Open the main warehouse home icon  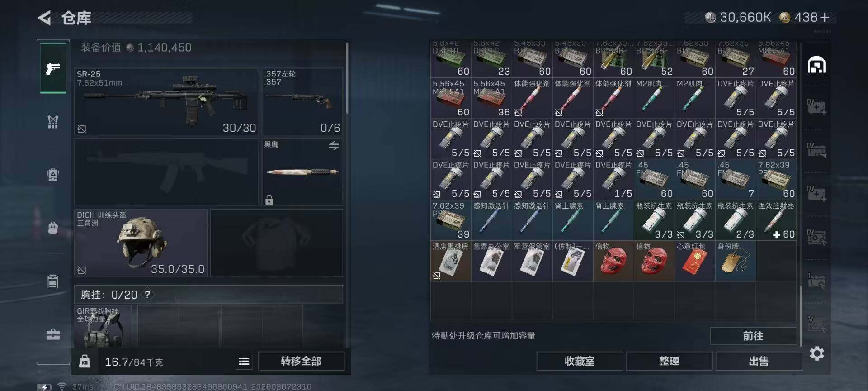point(816,65)
